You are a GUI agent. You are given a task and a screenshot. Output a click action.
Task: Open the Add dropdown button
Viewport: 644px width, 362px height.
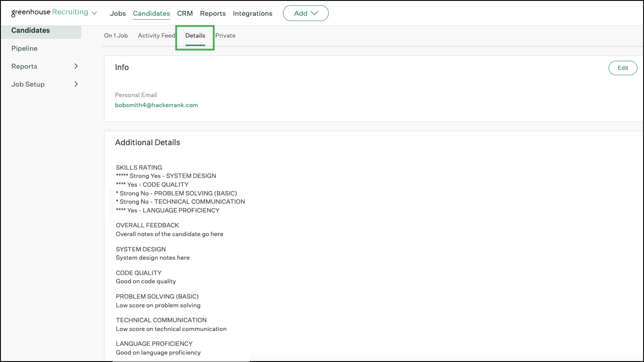tap(305, 13)
